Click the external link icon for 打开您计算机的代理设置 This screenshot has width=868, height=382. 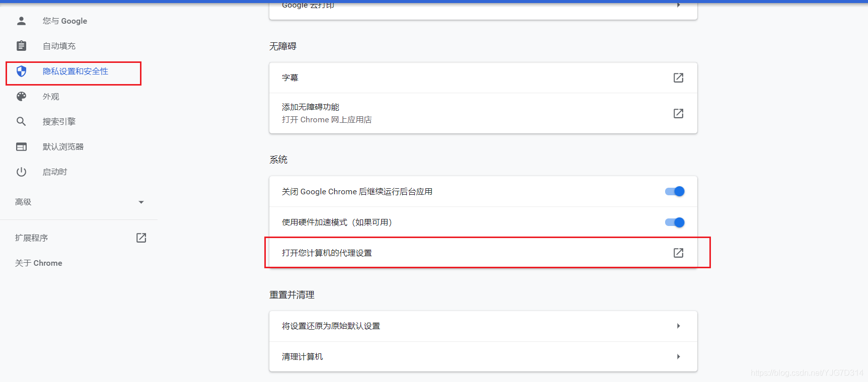pos(678,253)
